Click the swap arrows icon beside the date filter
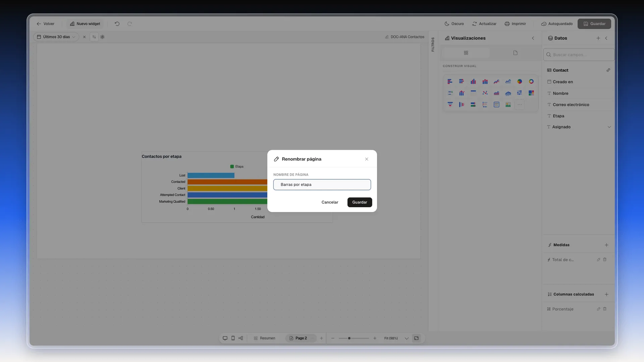This screenshot has height=362, width=644. coord(94,37)
